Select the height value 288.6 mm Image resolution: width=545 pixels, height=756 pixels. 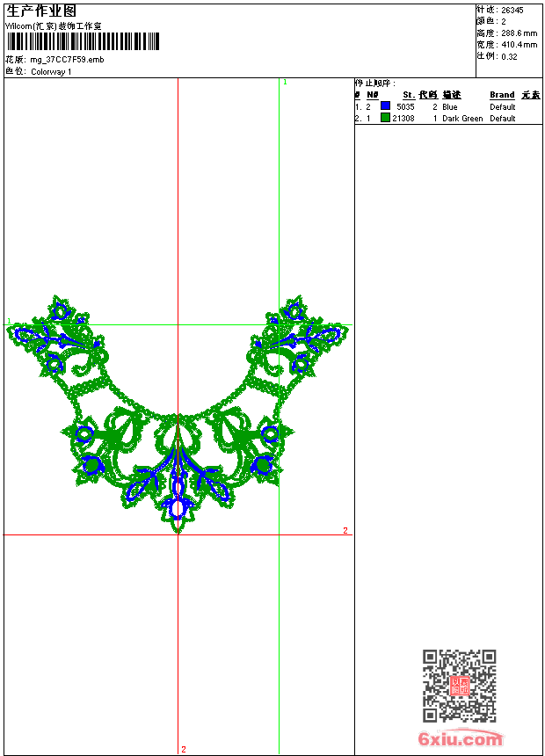pos(519,33)
